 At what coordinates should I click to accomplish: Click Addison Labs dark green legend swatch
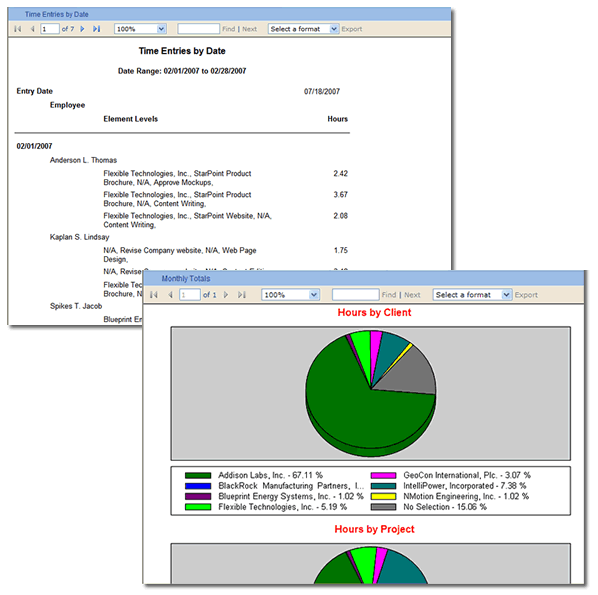[x=198, y=476]
